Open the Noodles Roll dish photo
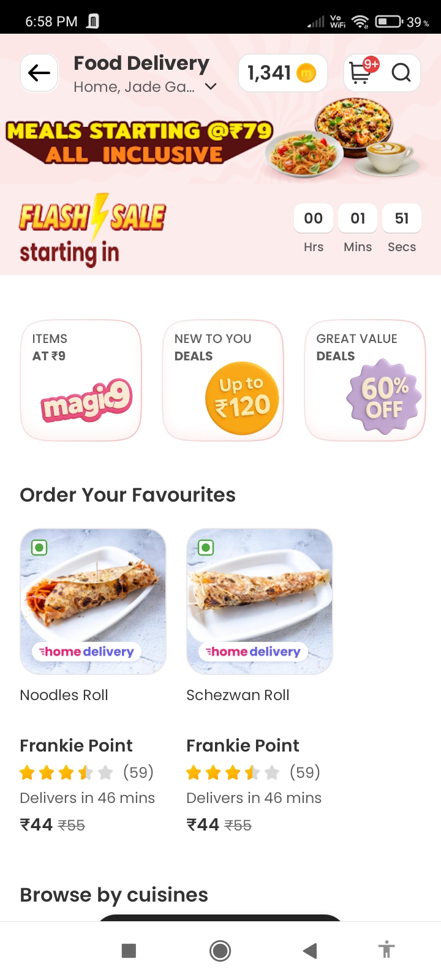Screen dimensions: 441x980 tap(93, 601)
